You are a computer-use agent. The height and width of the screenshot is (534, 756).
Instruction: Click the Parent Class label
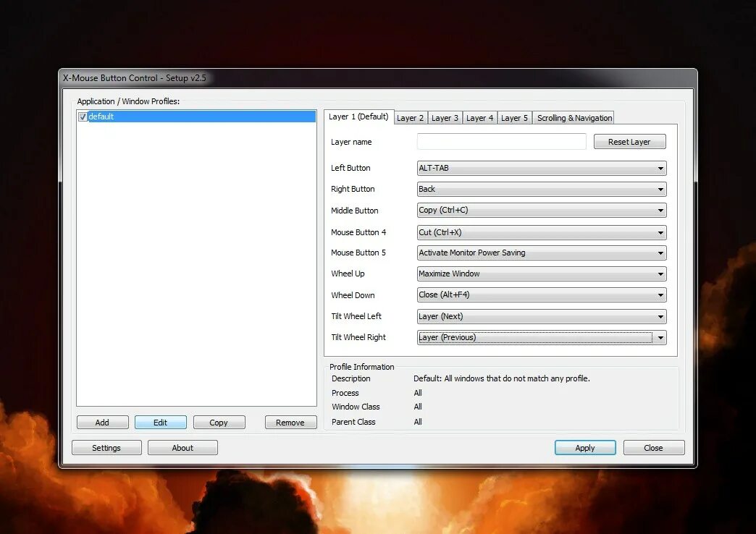pyautogui.click(x=353, y=422)
